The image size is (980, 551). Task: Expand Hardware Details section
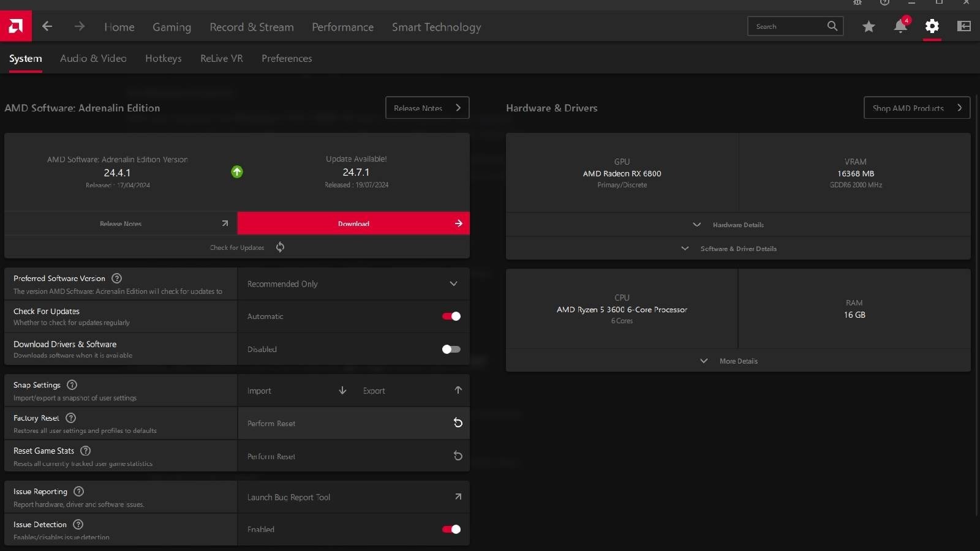point(738,225)
